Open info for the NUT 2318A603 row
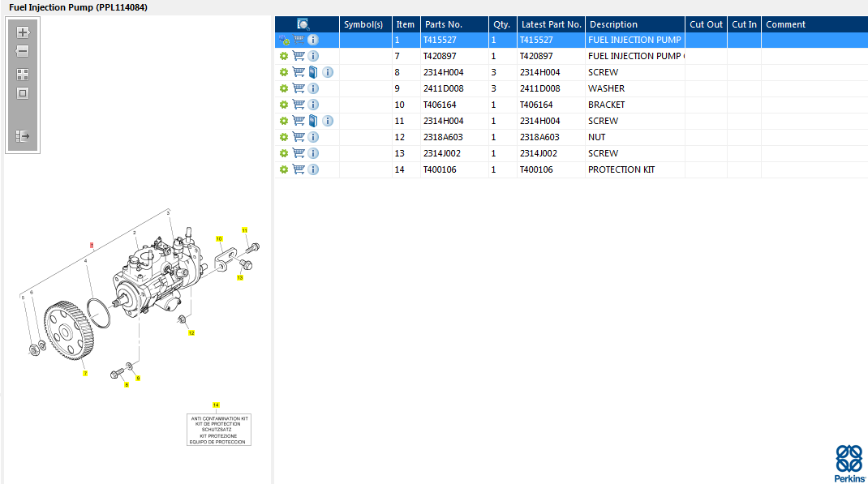The width and height of the screenshot is (868, 484). (x=313, y=137)
